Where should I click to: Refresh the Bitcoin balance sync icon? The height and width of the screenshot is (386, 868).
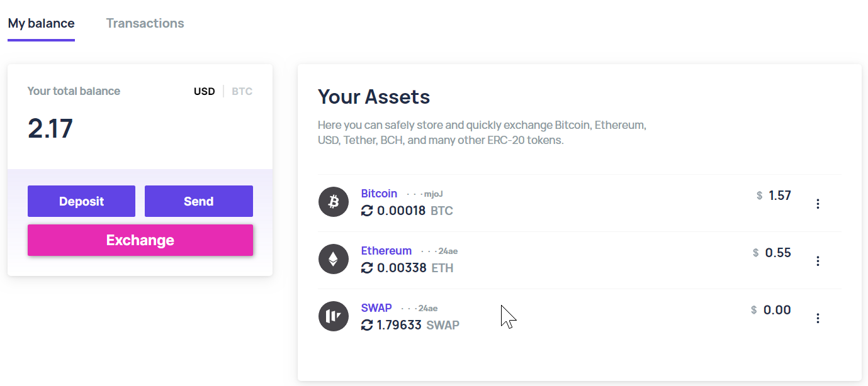tap(367, 211)
